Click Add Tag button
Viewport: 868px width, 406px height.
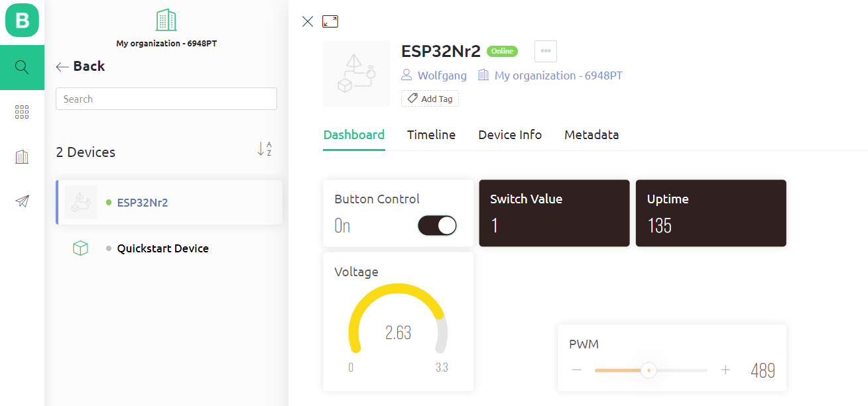pos(430,99)
